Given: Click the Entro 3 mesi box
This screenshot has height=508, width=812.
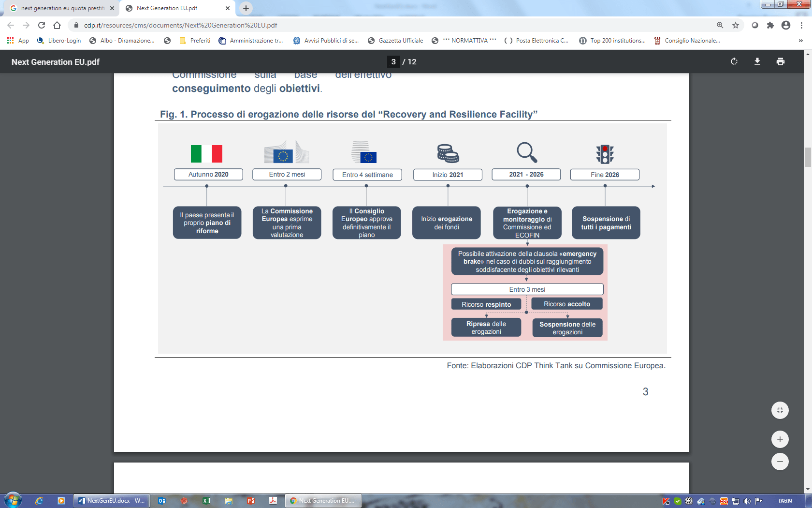Looking at the screenshot, I should click(x=527, y=289).
